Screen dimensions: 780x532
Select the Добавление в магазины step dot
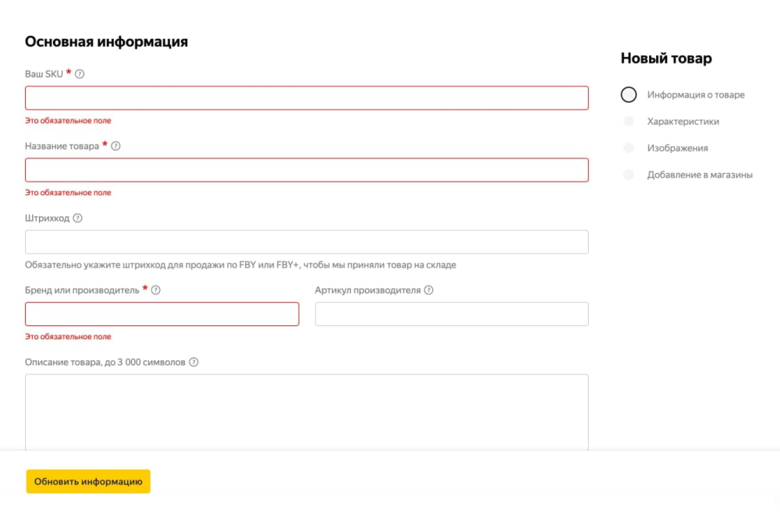(x=629, y=175)
